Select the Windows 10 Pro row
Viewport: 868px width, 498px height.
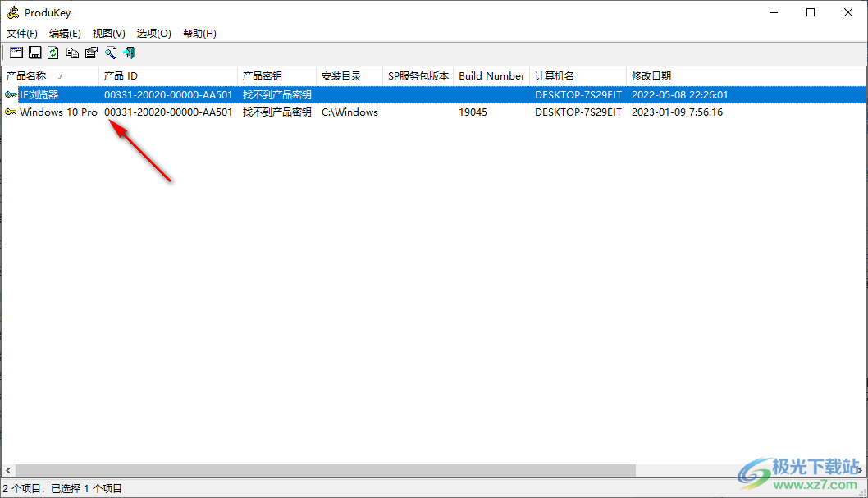pos(434,112)
